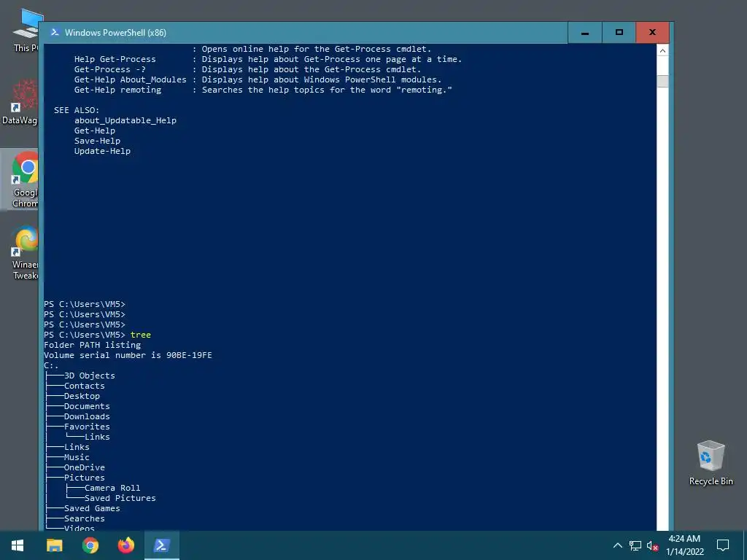Close the PowerShell window
Screen dimensions: 747x560
tap(653, 32)
